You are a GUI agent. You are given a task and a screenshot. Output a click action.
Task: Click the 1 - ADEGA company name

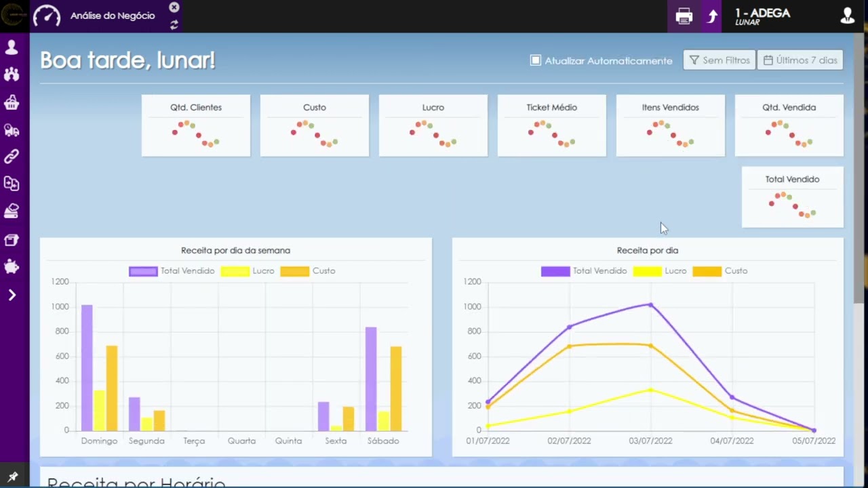(x=763, y=13)
